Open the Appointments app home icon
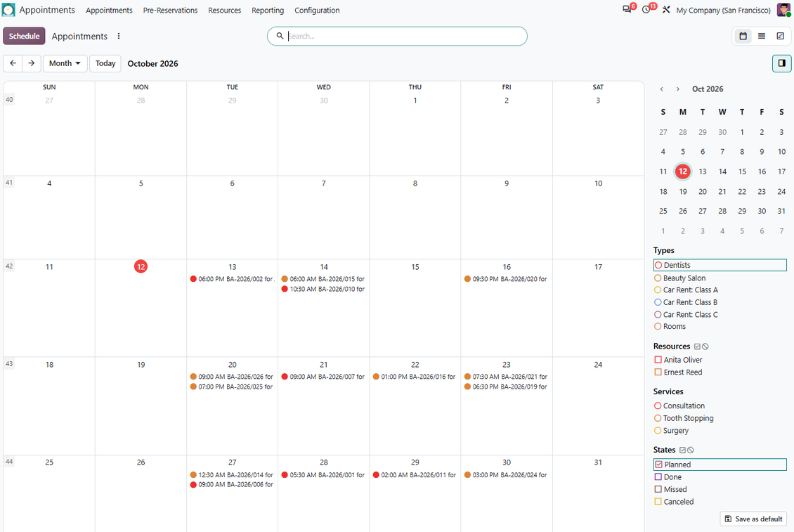 tap(8, 10)
